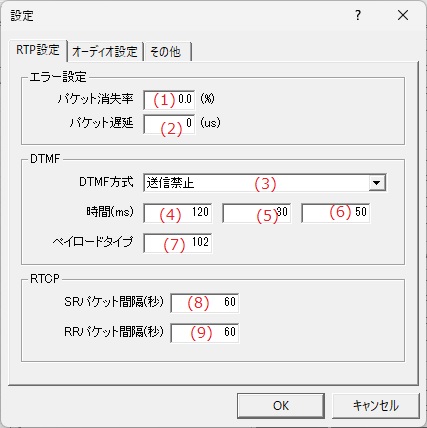Click the エラー設定 group label

tap(58, 77)
